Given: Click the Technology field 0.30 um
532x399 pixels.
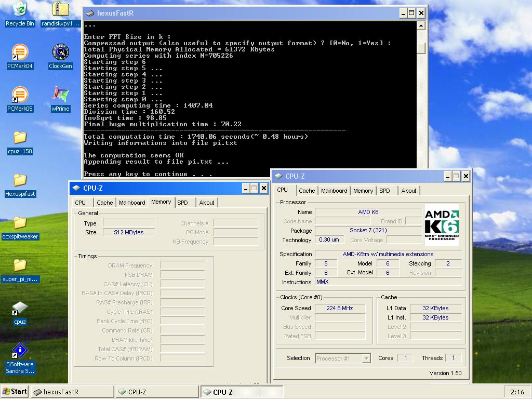Looking at the screenshot, I should click(x=329, y=240).
